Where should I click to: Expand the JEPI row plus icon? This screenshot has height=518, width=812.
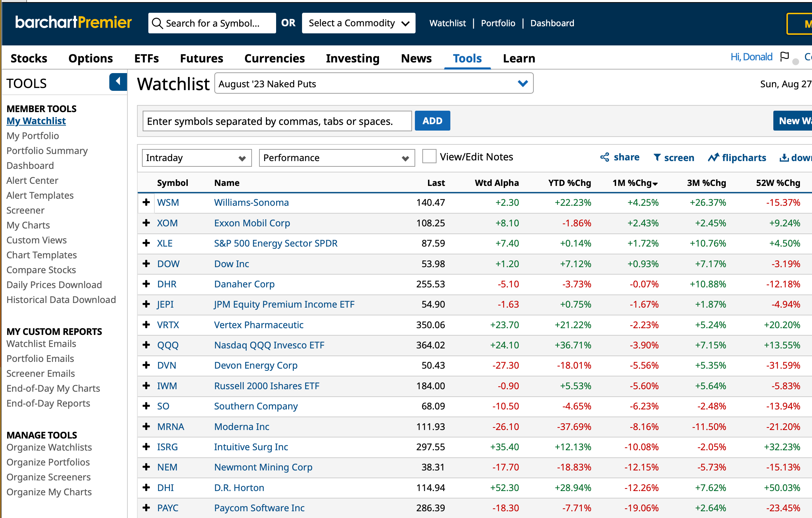146,304
